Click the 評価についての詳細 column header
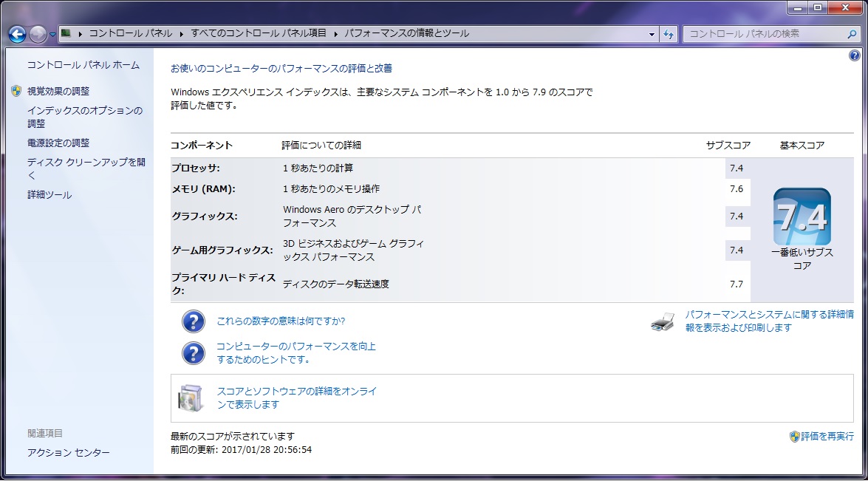 pyautogui.click(x=321, y=146)
